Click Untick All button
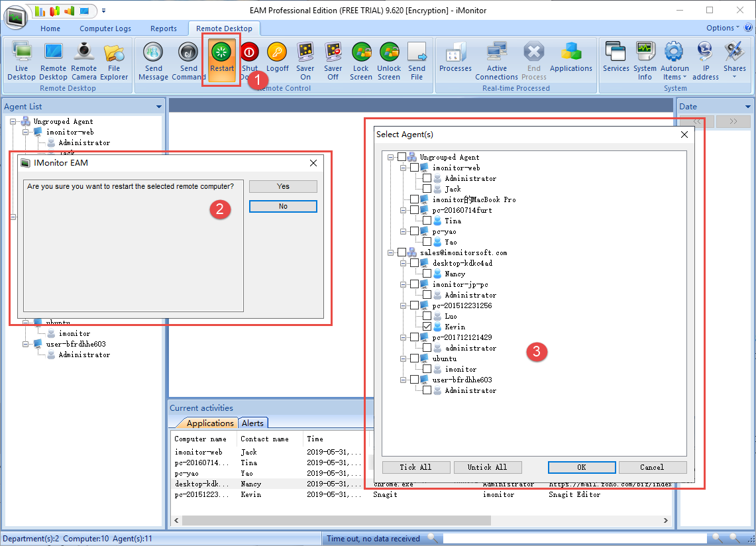 488,467
